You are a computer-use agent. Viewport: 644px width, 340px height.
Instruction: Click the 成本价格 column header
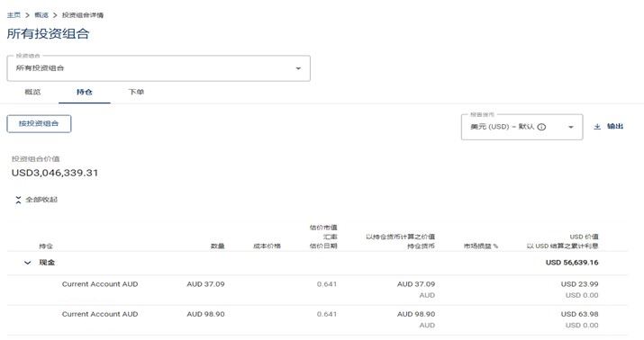coord(267,246)
